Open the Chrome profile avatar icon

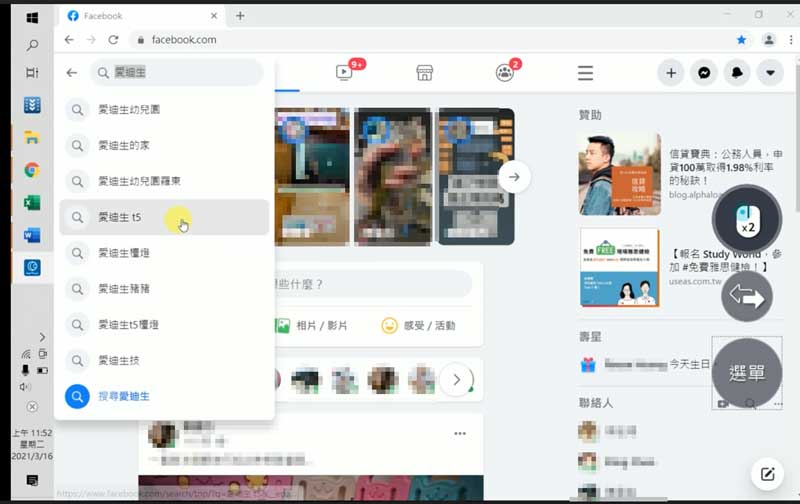[x=768, y=40]
